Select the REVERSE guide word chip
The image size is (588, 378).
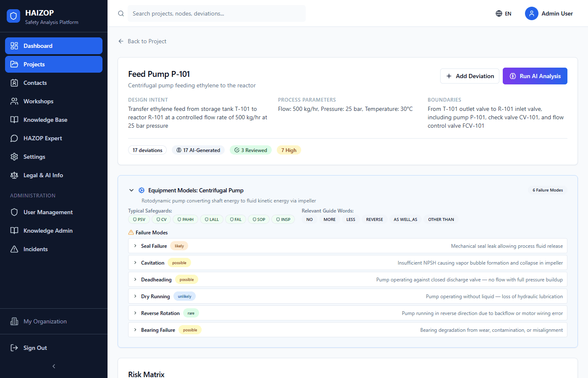[374, 219]
